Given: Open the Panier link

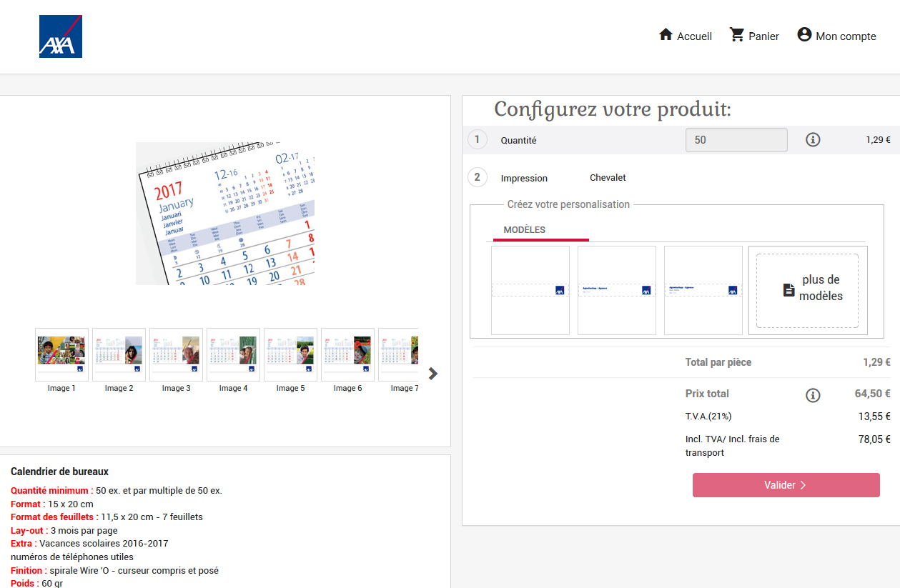Looking at the screenshot, I should tap(764, 36).
